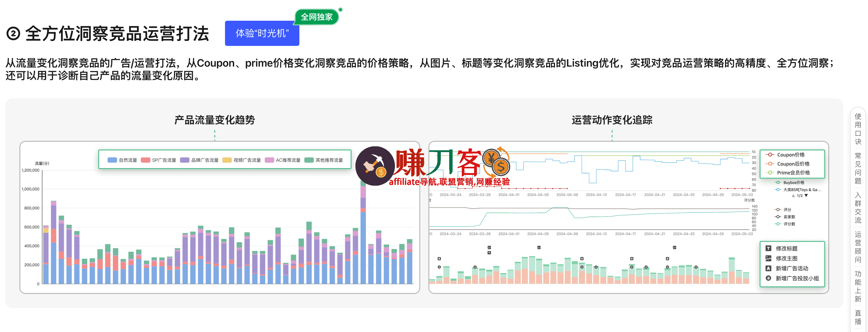Image resolution: width=868 pixels, height=332 pixels.
Task: Open 运营顾问 in the side menu
Action: 858,247
